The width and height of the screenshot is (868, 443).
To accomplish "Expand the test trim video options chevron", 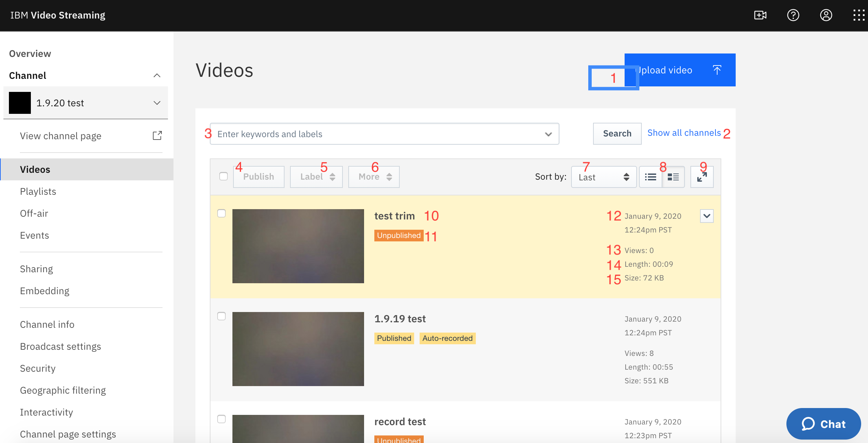I will [707, 216].
